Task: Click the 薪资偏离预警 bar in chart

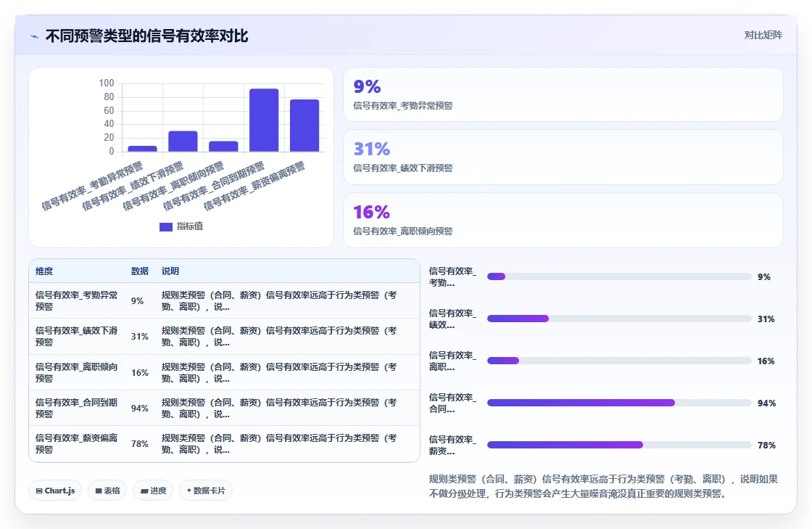Action: (304, 126)
